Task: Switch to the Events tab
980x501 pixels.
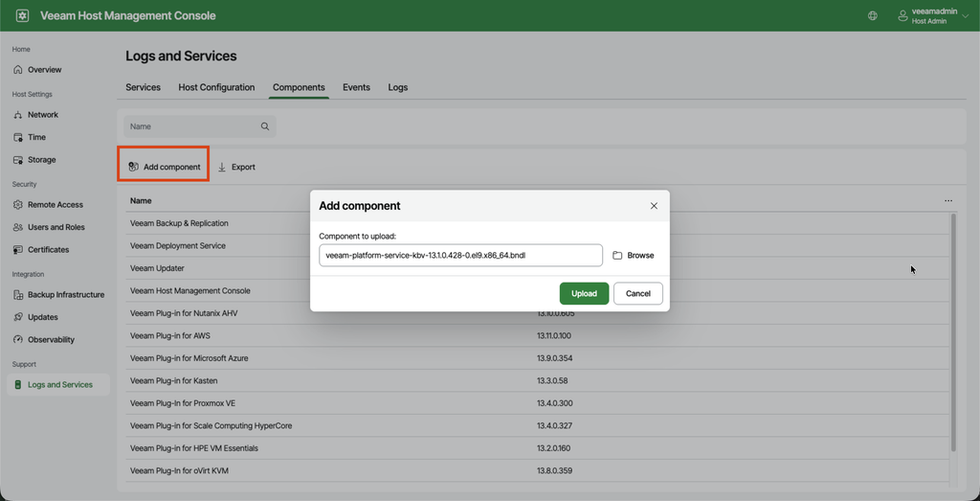Action: point(356,87)
